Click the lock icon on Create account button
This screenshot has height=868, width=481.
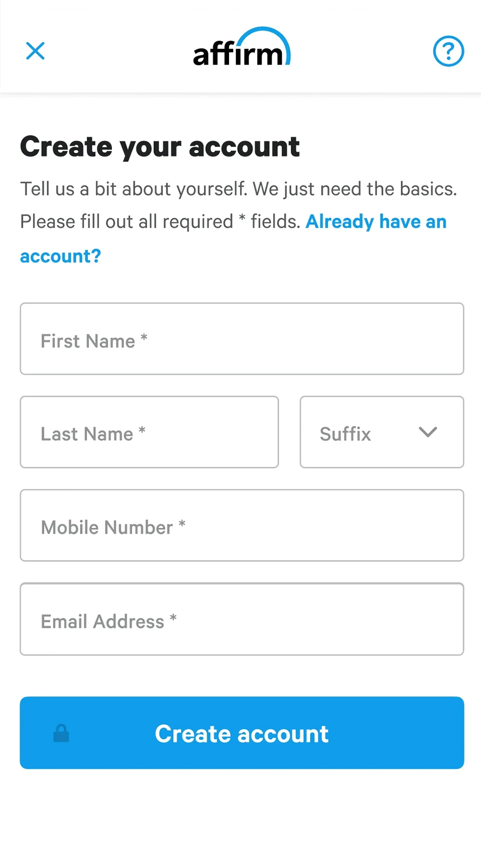point(61,733)
